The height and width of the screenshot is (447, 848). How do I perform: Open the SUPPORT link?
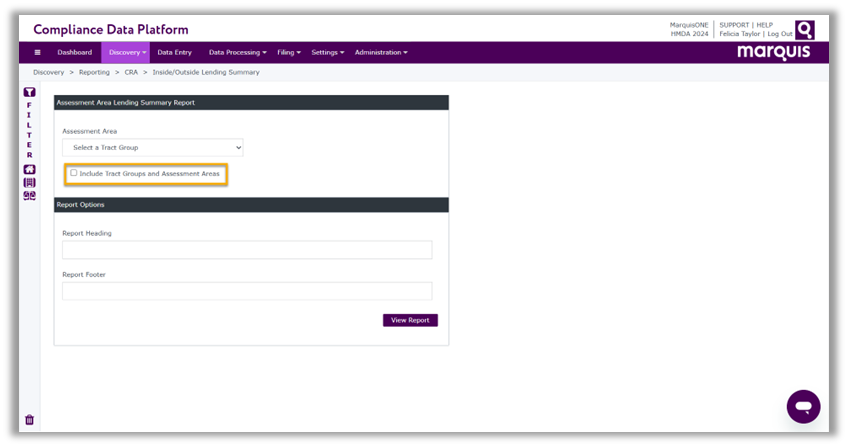pos(735,24)
